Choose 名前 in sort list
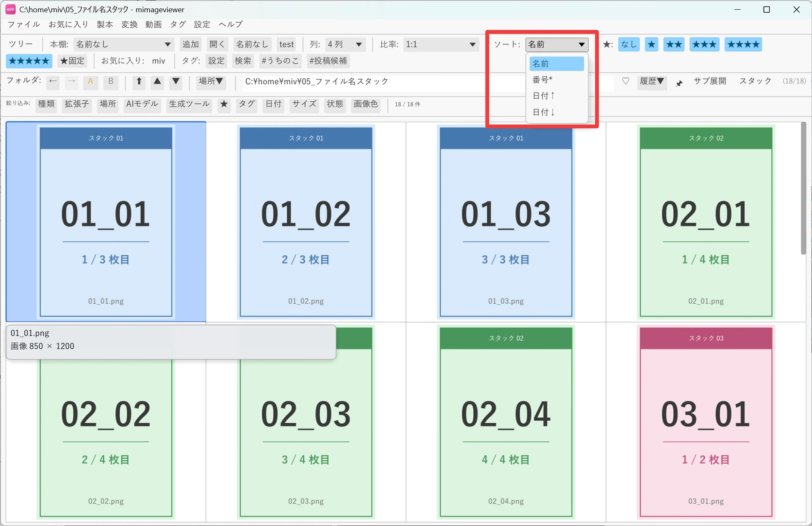 [x=557, y=64]
